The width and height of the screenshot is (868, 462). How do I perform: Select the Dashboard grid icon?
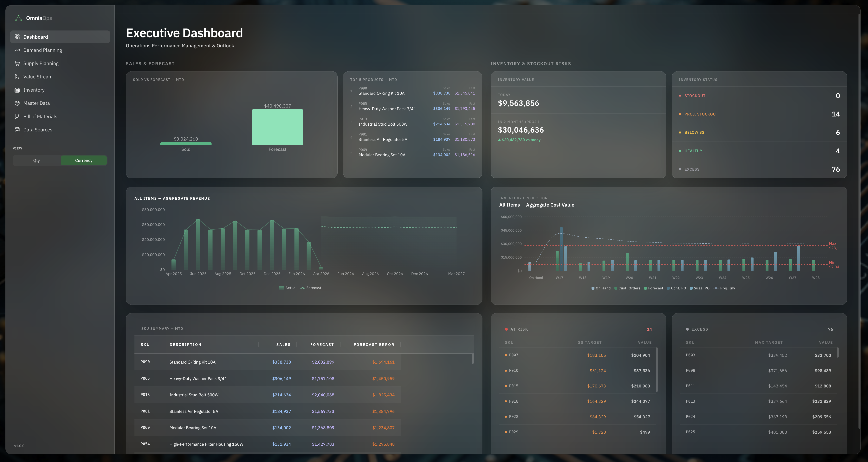click(x=17, y=37)
